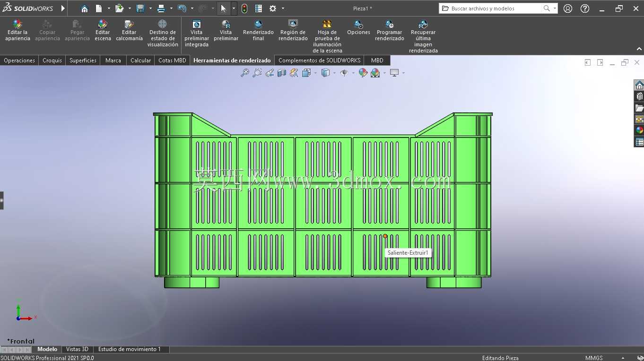This screenshot has height=361, width=644.
Task: Open the Options gear
Action: 273,9
